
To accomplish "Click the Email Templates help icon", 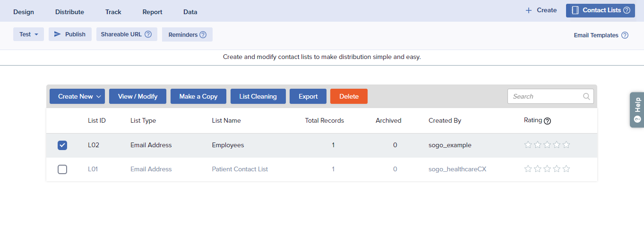I will coord(625,35).
